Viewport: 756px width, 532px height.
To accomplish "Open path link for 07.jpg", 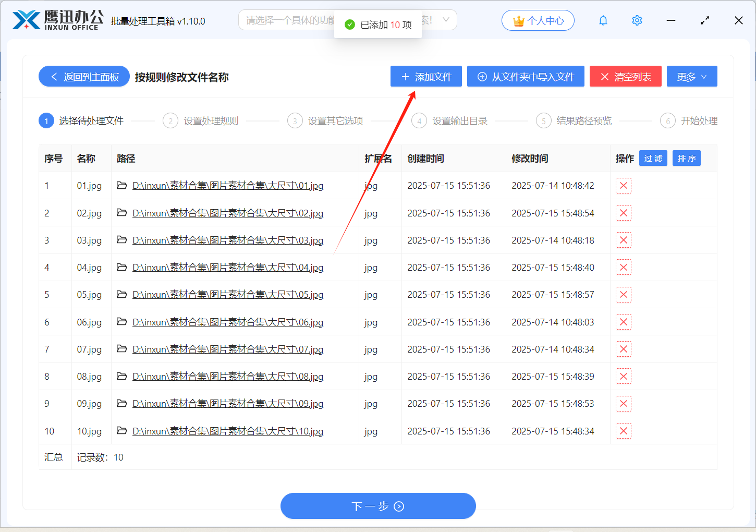I will pyautogui.click(x=228, y=349).
